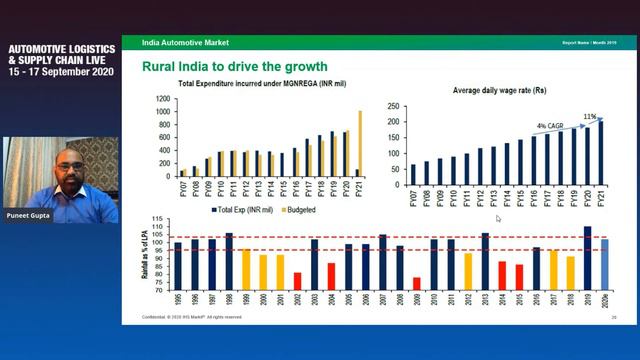Click the '250' axis value on wage chart
Image resolution: width=640 pixels, height=360 pixels.
(393, 106)
